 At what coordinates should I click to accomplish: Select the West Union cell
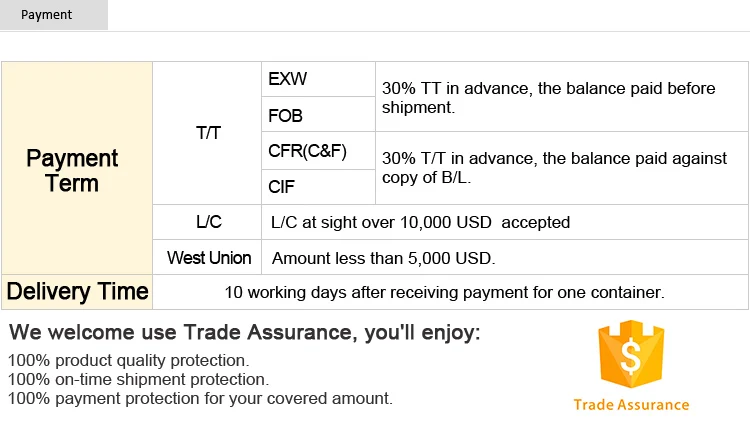pos(208,257)
